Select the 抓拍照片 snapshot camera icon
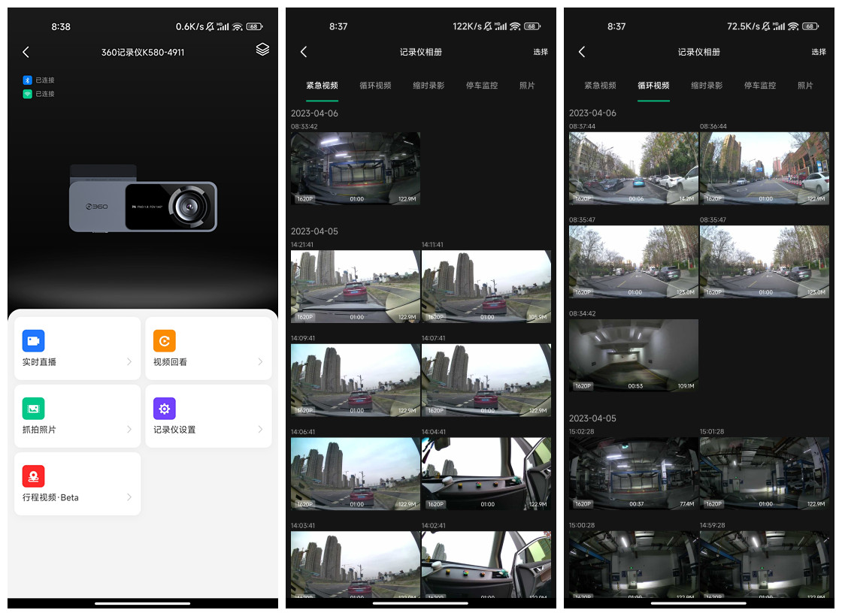Image resolution: width=842 pixels, height=616 pixels. 33,409
